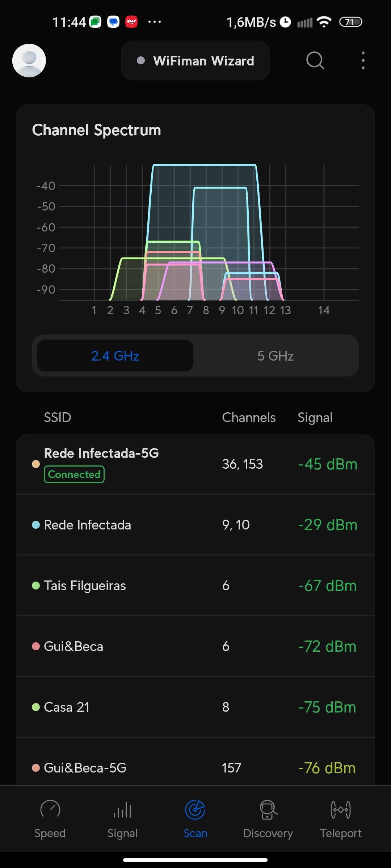Viewport: 391px width, 868px height.
Task: Tap the Channels column header
Action: coord(249,418)
